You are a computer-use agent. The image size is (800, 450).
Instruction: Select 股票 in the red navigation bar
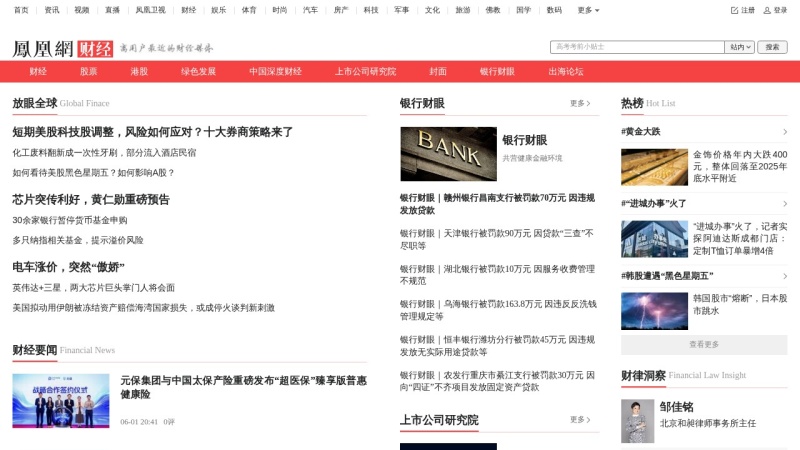[x=88, y=71]
